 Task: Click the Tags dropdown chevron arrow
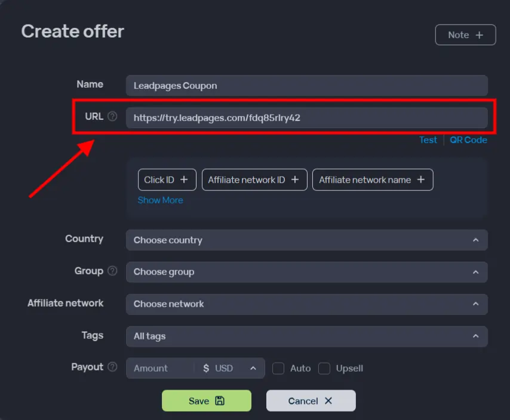click(x=475, y=336)
